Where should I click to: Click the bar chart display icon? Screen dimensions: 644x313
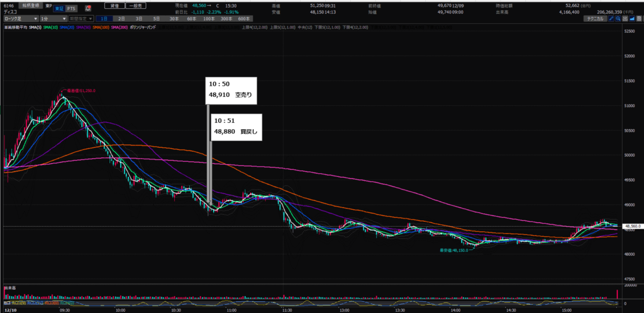tap(625, 19)
